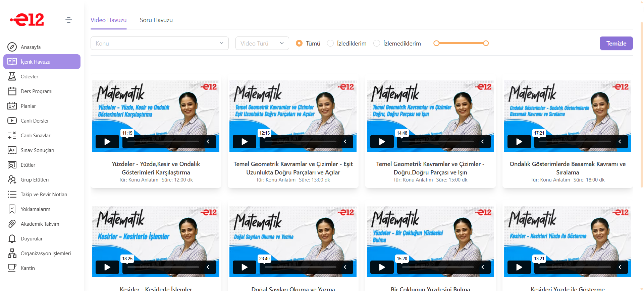Switch to the Soru Havuzu tab
Viewport: 644px width, 291px height.
(156, 20)
